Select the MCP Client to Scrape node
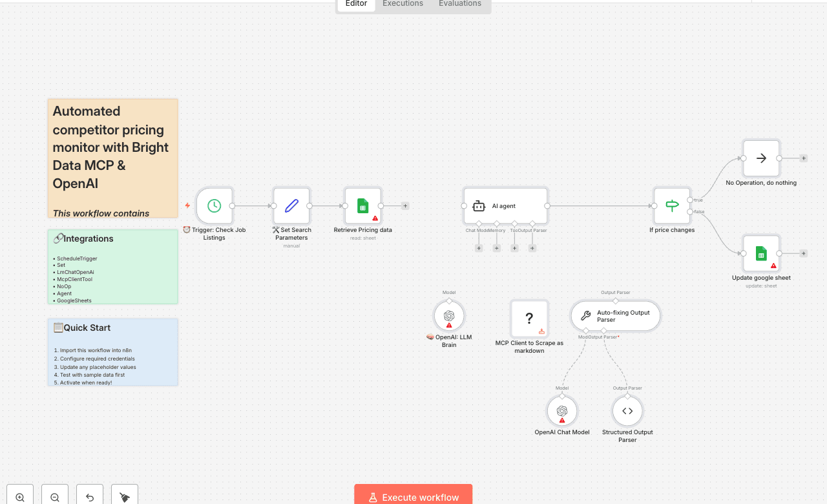 [x=529, y=318]
